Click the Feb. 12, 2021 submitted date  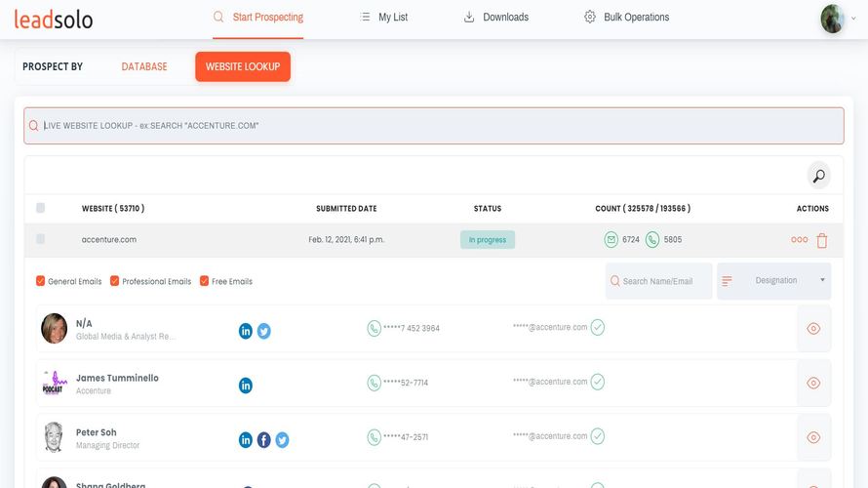346,239
